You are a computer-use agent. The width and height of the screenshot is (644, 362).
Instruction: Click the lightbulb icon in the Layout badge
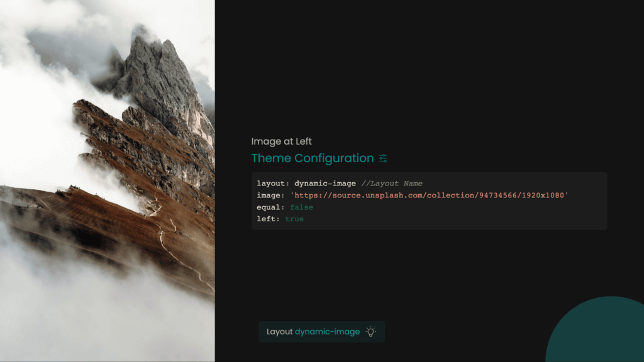370,332
